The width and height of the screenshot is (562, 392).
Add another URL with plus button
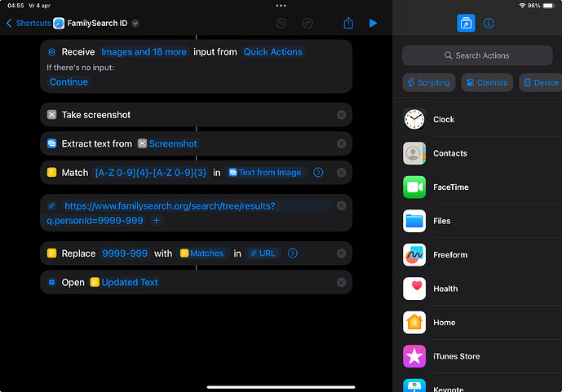click(x=157, y=221)
